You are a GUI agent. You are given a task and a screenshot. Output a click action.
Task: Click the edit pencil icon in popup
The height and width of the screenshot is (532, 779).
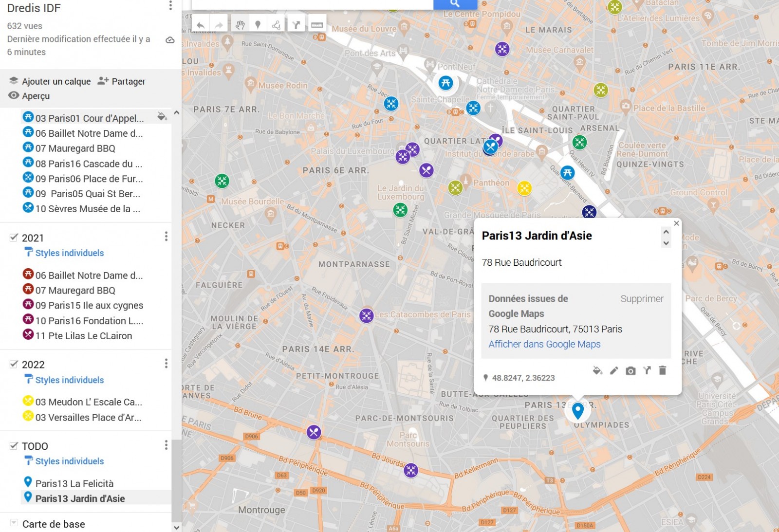614,371
